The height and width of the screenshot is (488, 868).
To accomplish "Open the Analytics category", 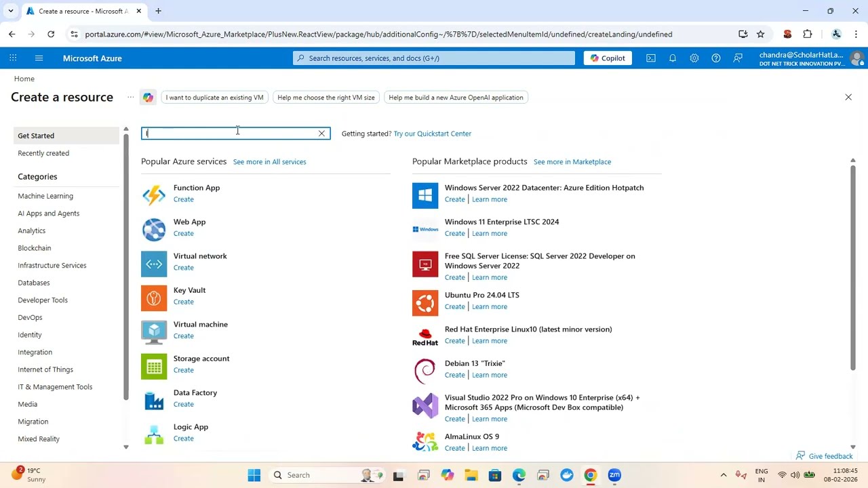I will (x=32, y=231).
